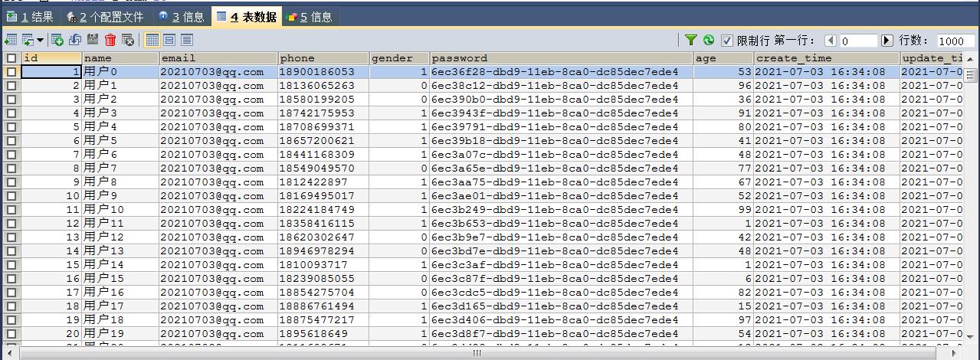Open the 5 信息 tab
This screenshot has width=980, height=360.
click(x=309, y=17)
